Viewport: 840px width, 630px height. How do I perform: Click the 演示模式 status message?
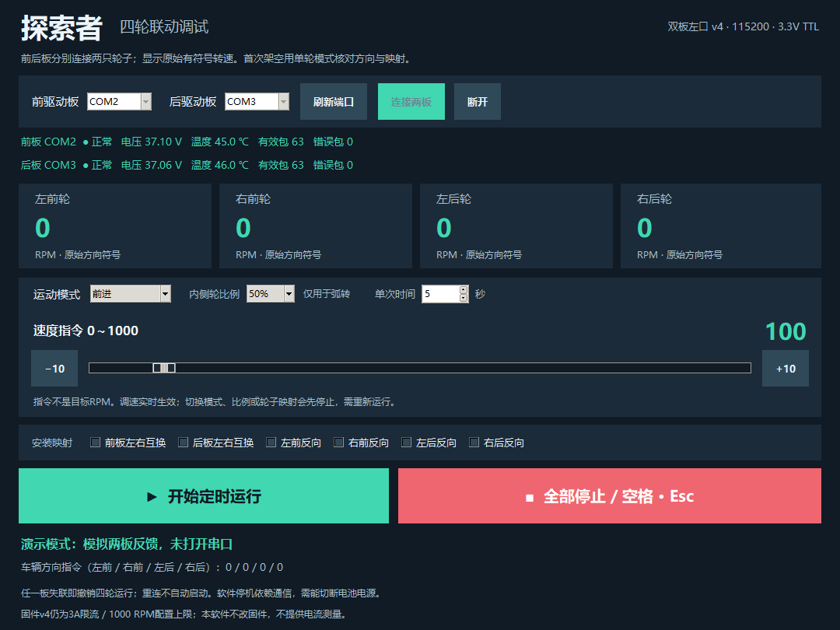[127, 544]
